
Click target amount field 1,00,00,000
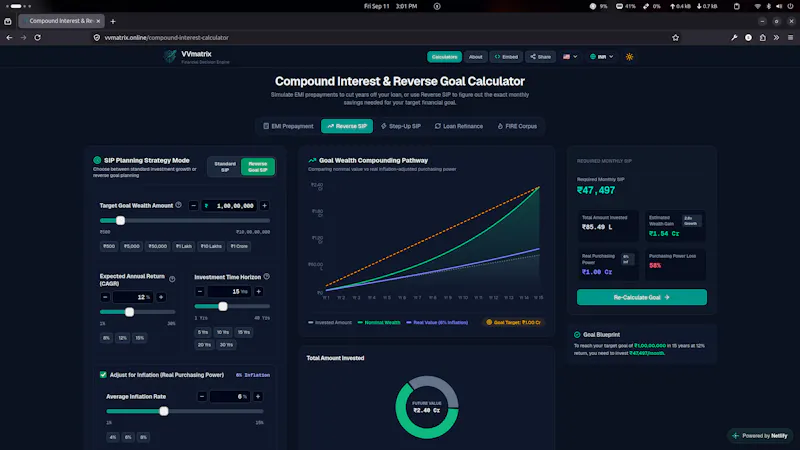229,206
